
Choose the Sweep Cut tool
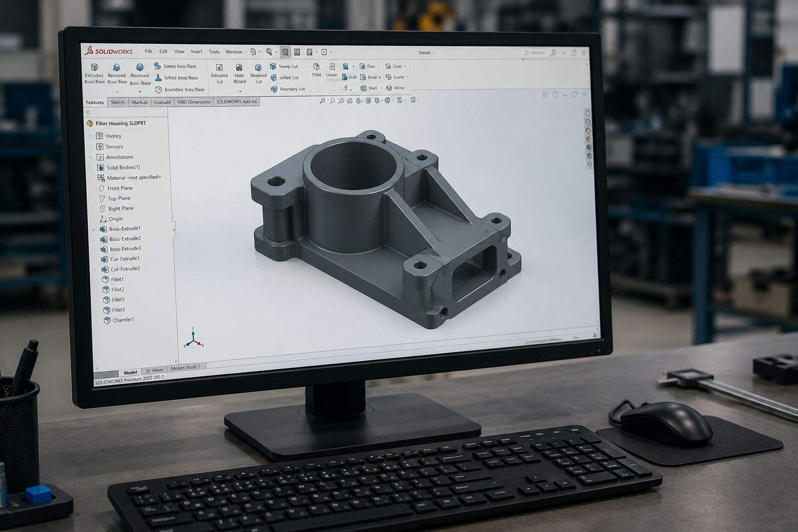[284, 66]
